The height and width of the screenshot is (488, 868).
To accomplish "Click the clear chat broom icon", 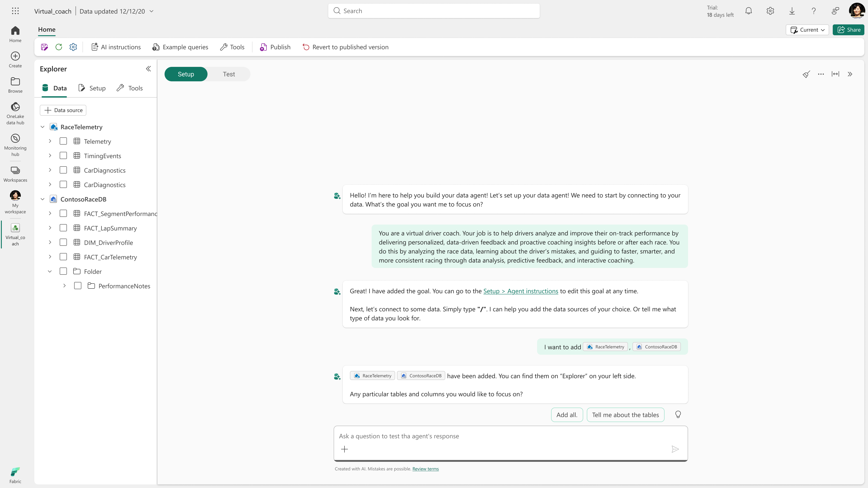I will [806, 74].
